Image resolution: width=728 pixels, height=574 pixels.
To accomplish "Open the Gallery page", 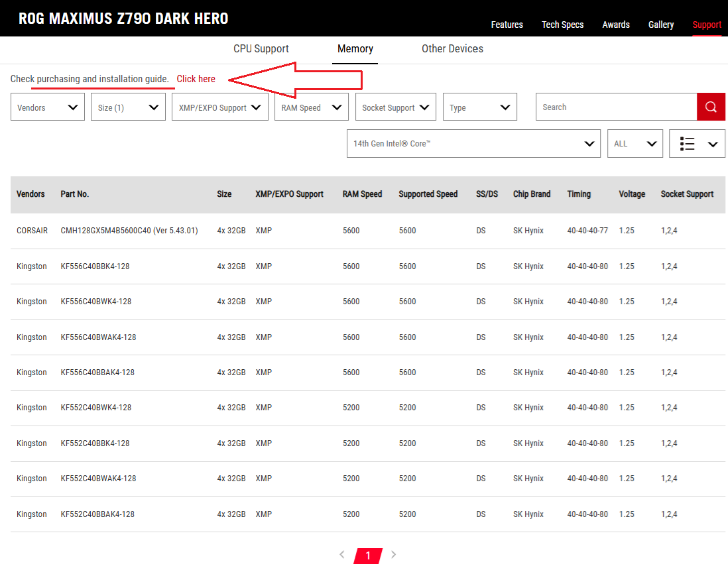I will pyautogui.click(x=661, y=25).
